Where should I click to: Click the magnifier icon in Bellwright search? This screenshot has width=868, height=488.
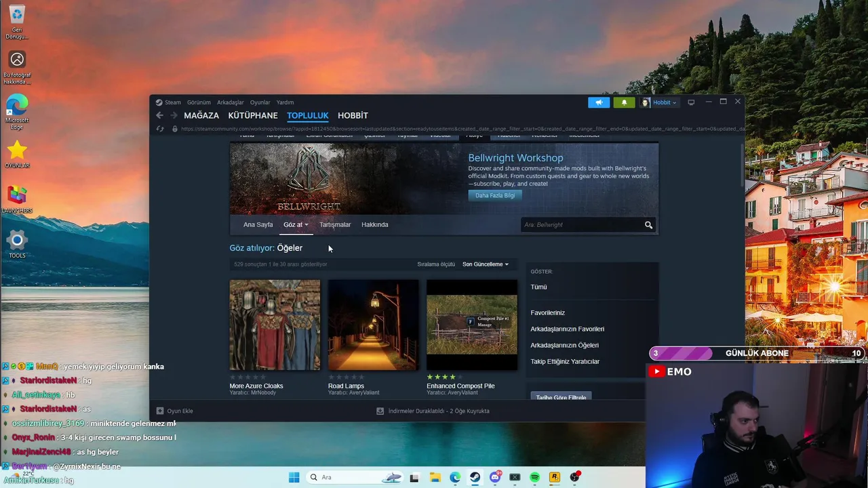coord(648,225)
